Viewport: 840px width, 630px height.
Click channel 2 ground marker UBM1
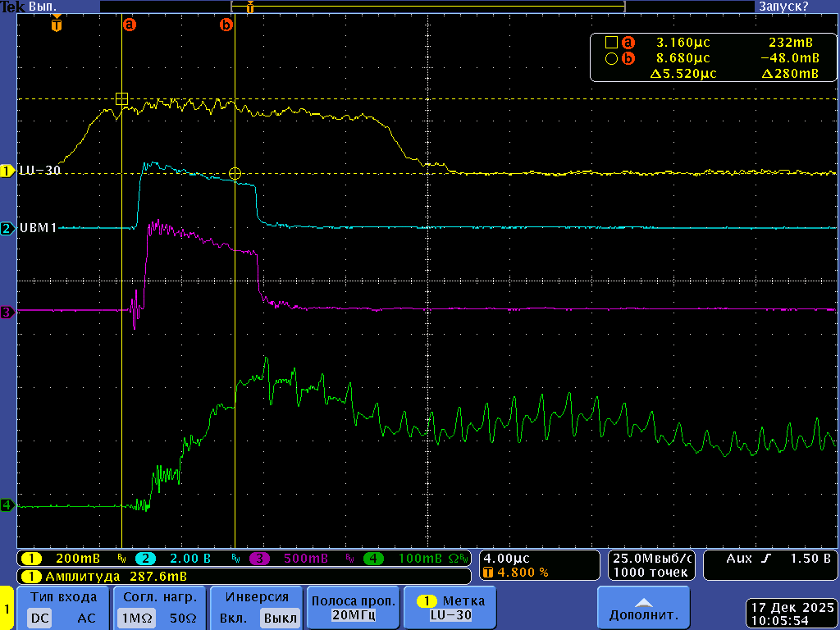(x=7, y=228)
